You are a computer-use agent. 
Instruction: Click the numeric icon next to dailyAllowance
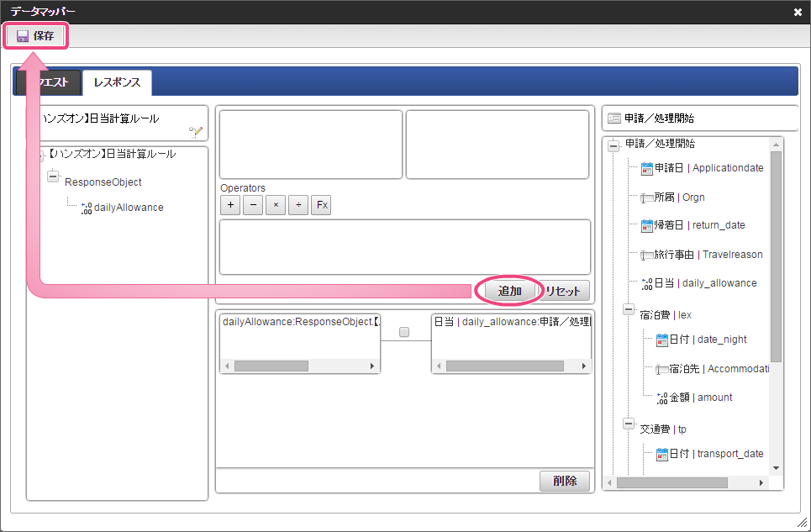(87, 208)
